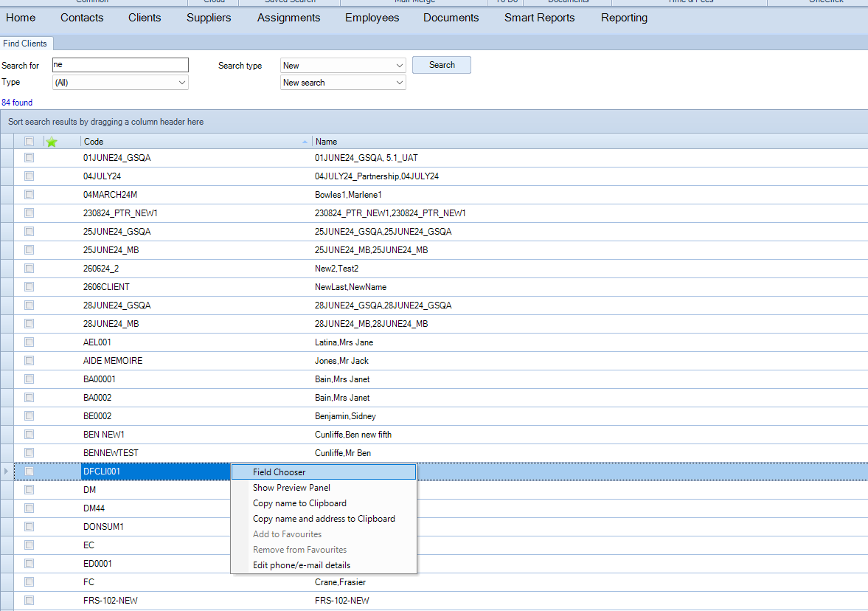Tick the checkbox for 04MARCH24M

[x=29, y=194]
